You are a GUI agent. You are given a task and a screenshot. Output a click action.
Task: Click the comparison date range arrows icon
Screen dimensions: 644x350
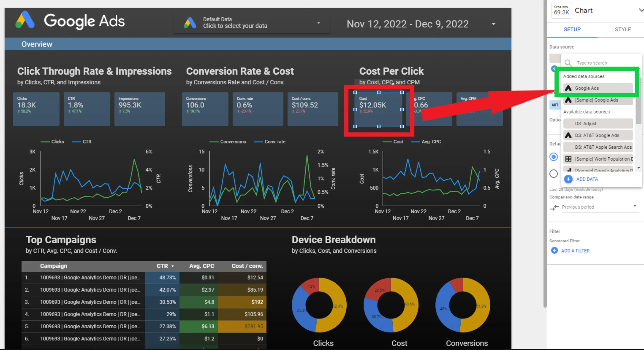click(554, 207)
